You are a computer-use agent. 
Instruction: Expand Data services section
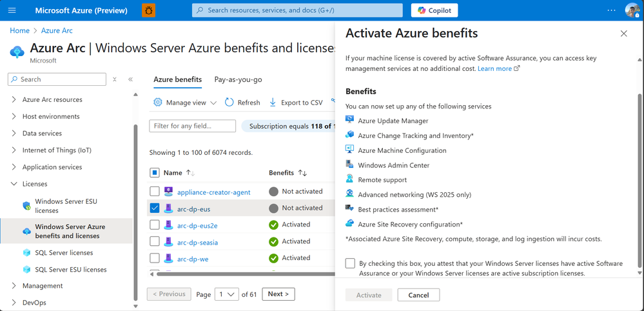pyautogui.click(x=14, y=133)
